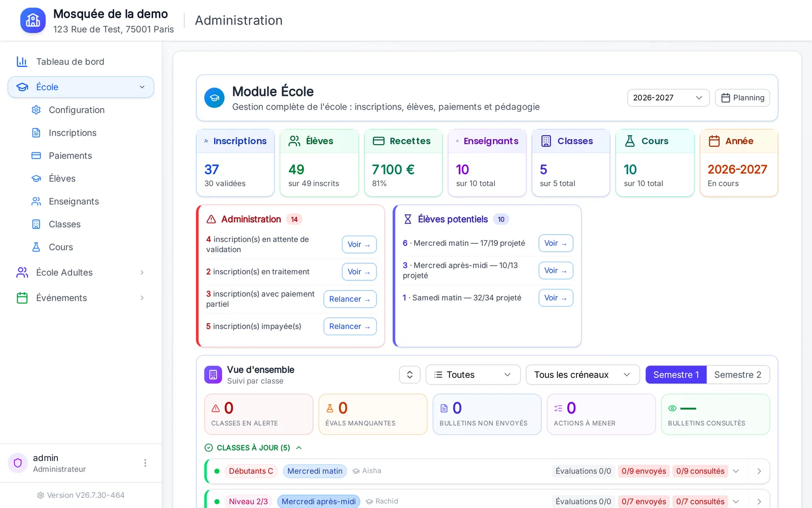
Task: Open the 2026-2027 year dropdown
Action: click(x=668, y=98)
